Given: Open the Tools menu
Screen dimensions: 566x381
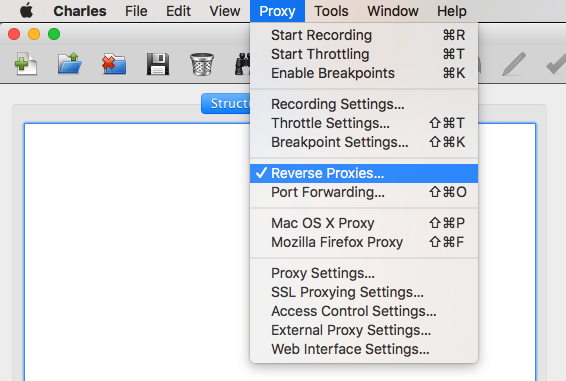Looking at the screenshot, I should (331, 11).
